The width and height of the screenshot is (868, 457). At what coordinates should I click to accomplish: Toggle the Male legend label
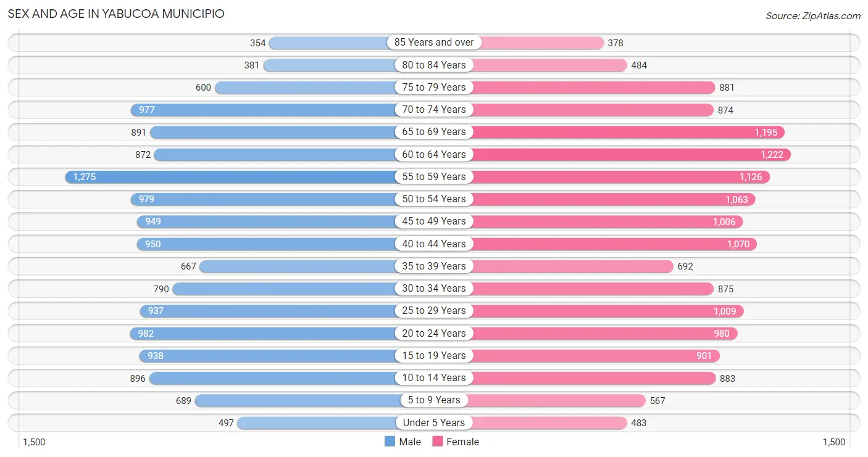[x=410, y=442]
